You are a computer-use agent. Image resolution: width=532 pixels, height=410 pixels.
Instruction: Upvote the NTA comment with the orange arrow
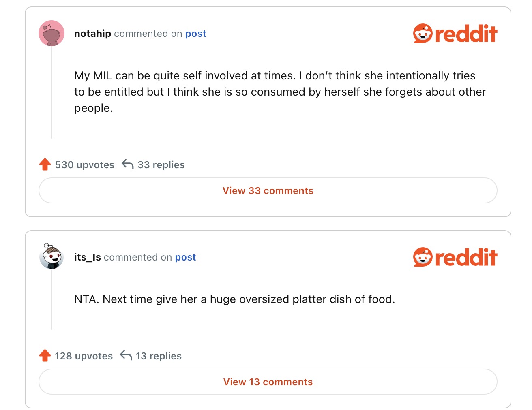pos(45,356)
